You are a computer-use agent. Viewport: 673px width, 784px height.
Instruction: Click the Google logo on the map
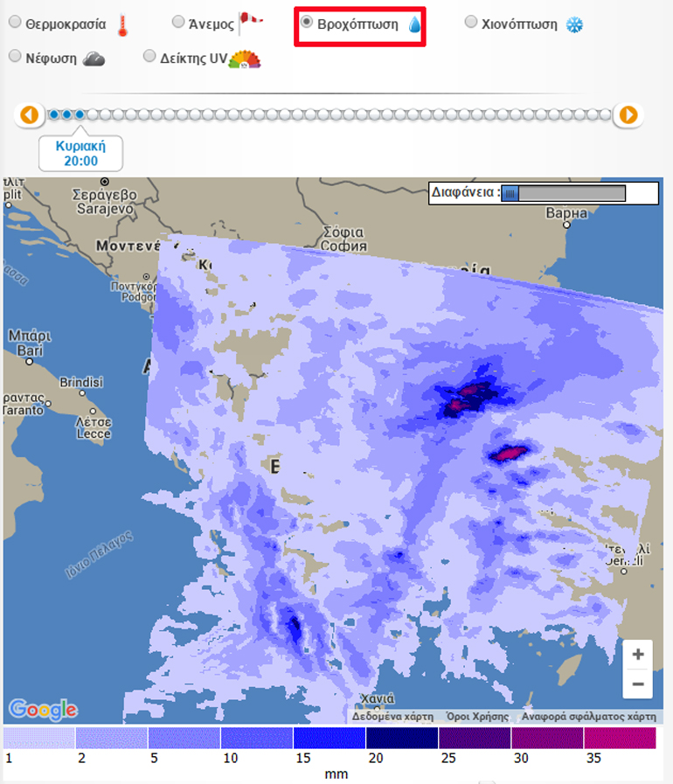[x=43, y=709]
